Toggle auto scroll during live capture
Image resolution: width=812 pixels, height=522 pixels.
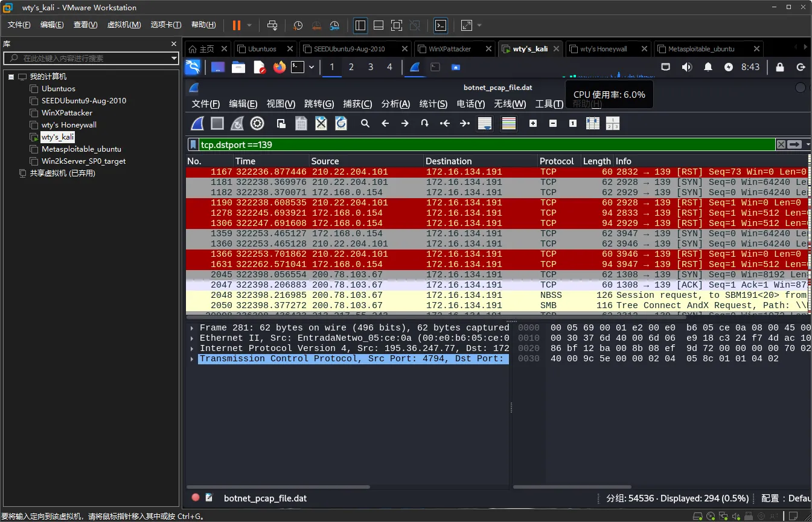click(x=485, y=124)
